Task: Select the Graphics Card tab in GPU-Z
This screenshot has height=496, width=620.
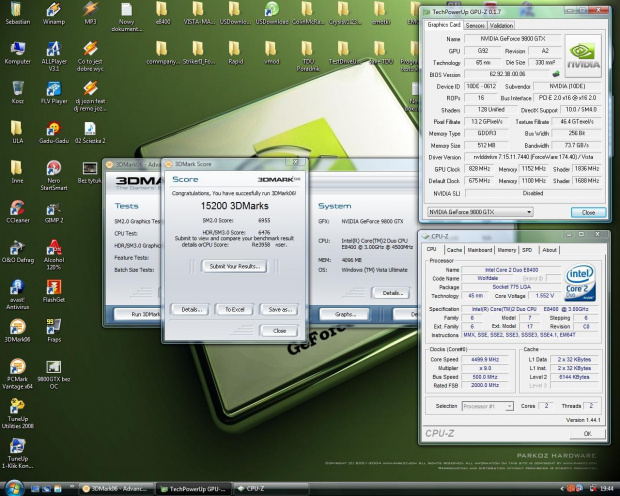Action: 444,25
